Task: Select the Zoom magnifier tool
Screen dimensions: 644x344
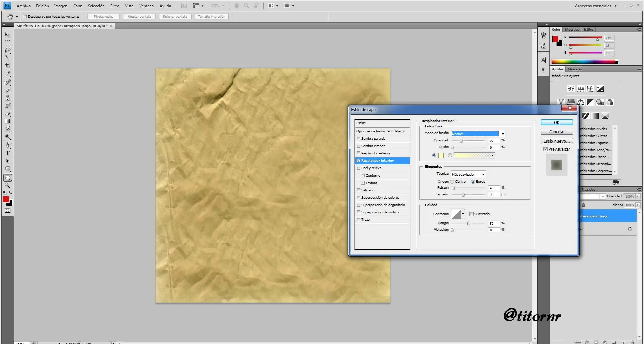Action: (x=8, y=185)
